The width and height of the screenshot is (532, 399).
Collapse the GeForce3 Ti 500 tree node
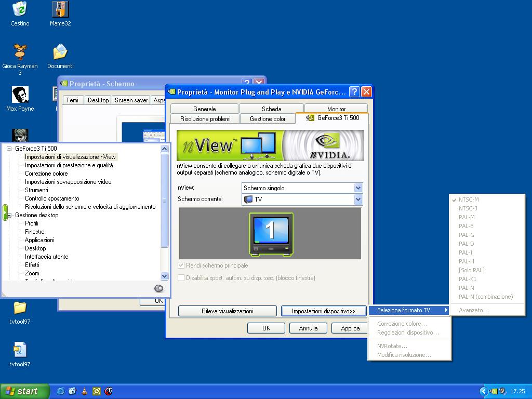tap(9, 149)
